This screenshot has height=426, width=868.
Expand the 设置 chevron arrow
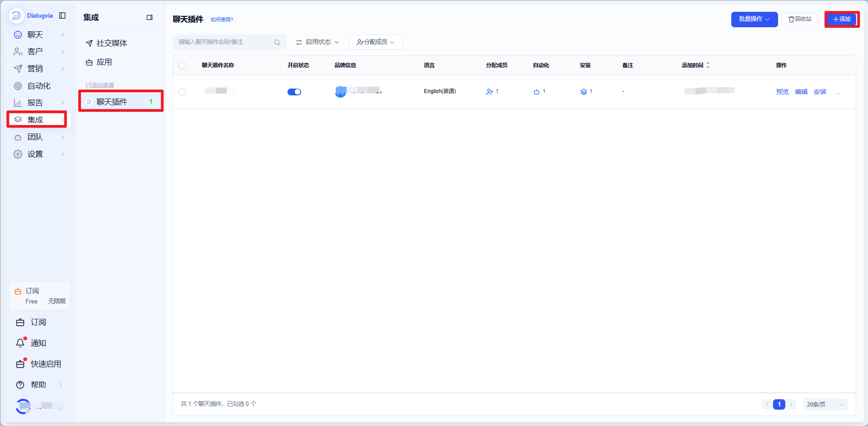click(63, 154)
